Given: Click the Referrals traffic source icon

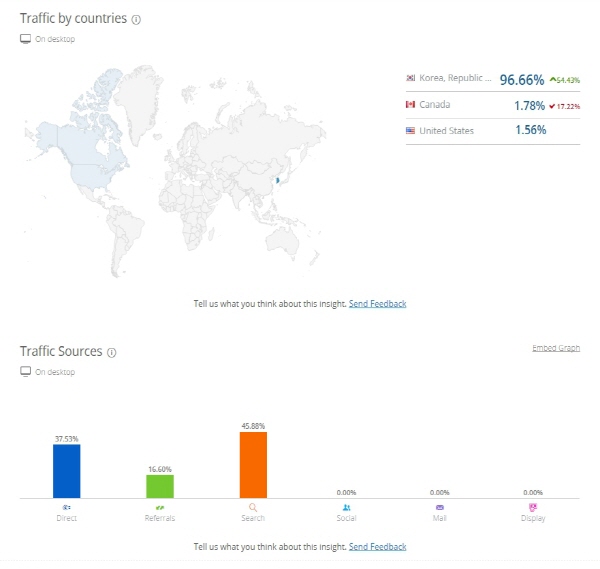Looking at the screenshot, I should pyautogui.click(x=160, y=507).
